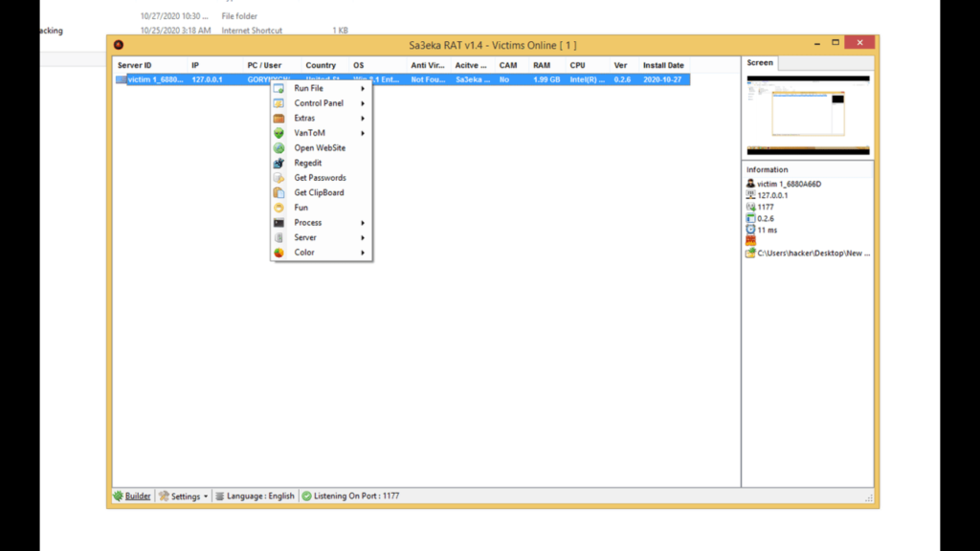Click the Acitve ... column header
The image size is (980, 551).
(473, 65)
